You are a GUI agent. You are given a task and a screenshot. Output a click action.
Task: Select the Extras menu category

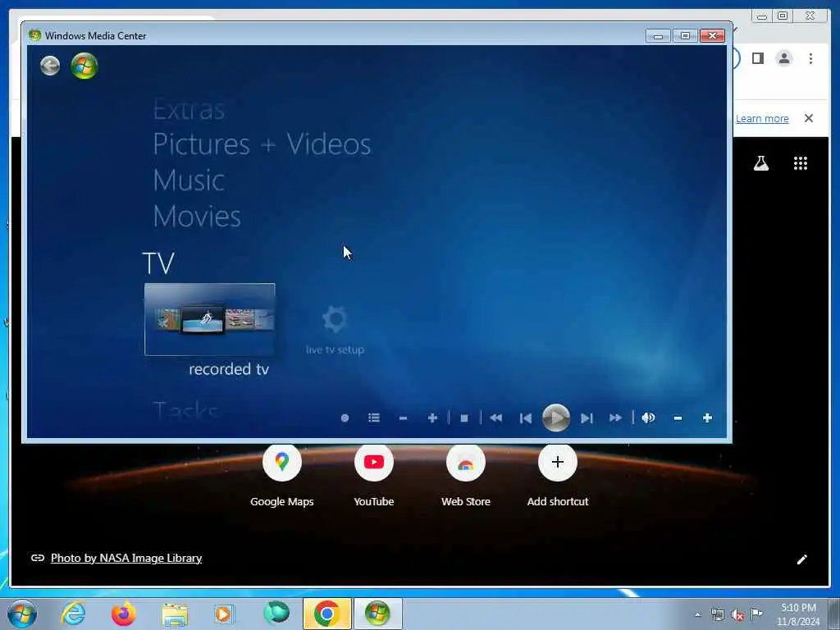189,110
